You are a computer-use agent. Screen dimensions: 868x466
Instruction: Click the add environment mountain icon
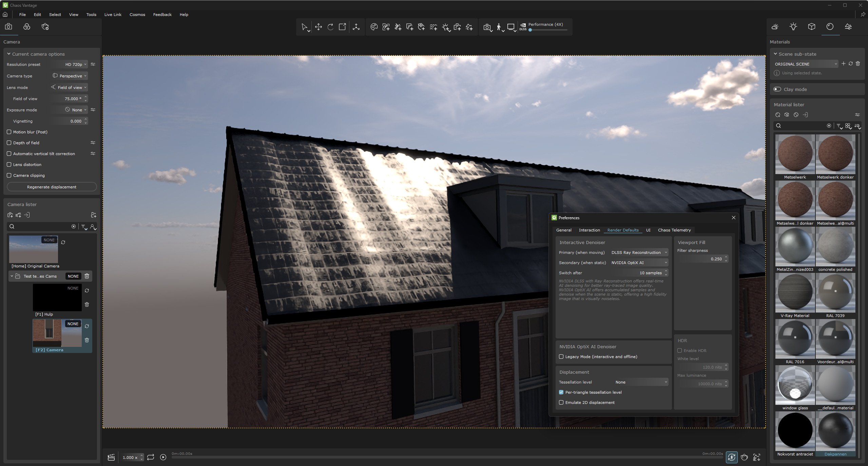point(469,27)
